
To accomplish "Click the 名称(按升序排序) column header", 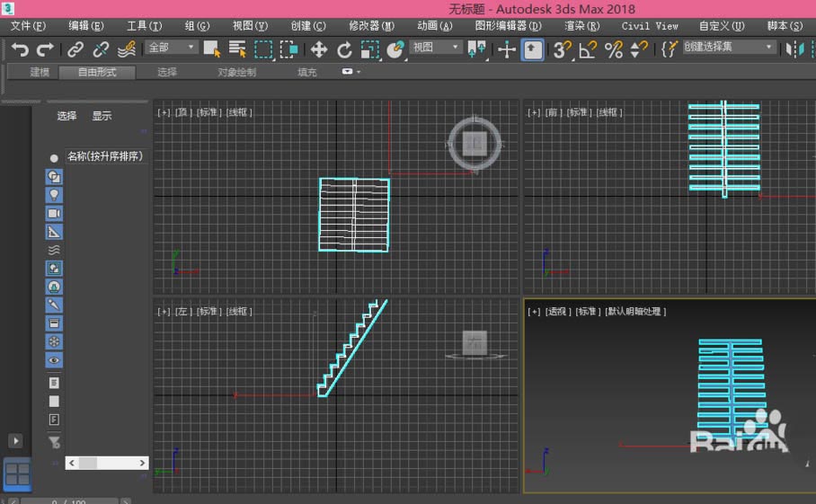I will [x=105, y=156].
